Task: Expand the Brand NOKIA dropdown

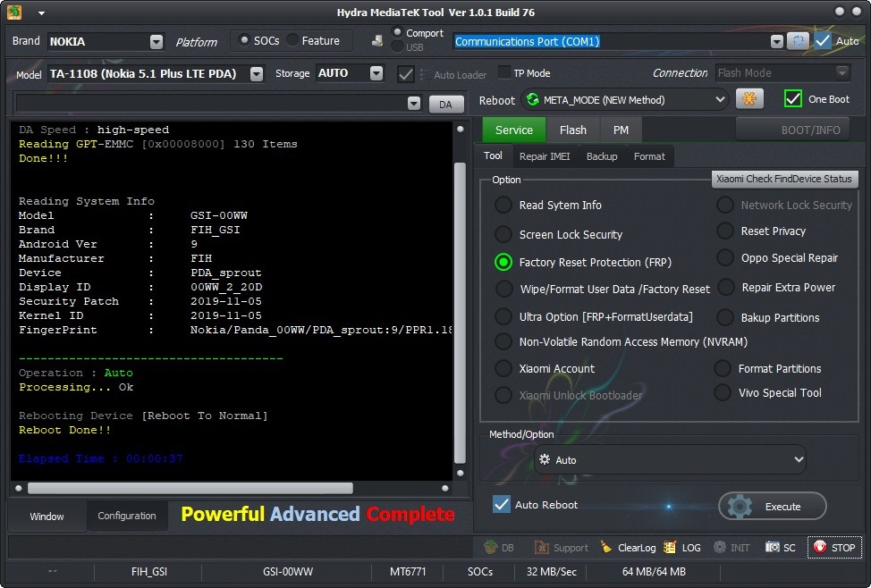Action: (156, 42)
